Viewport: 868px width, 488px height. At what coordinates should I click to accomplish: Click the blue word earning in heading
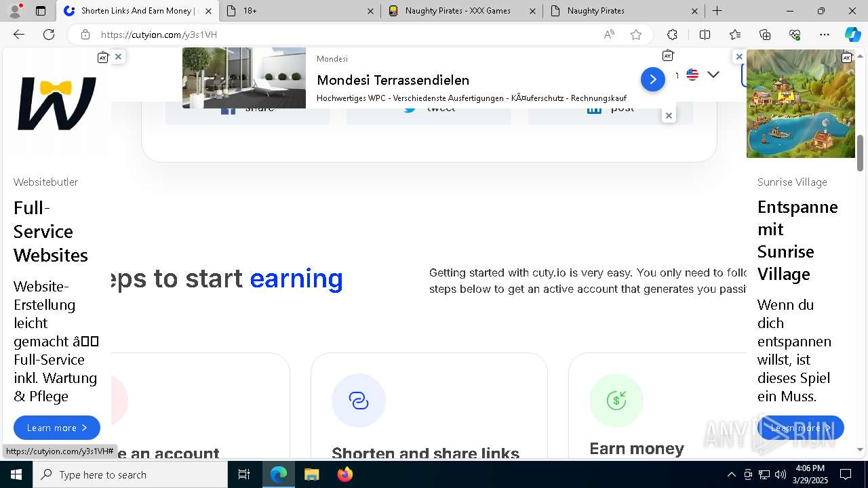tap(296, 279)
